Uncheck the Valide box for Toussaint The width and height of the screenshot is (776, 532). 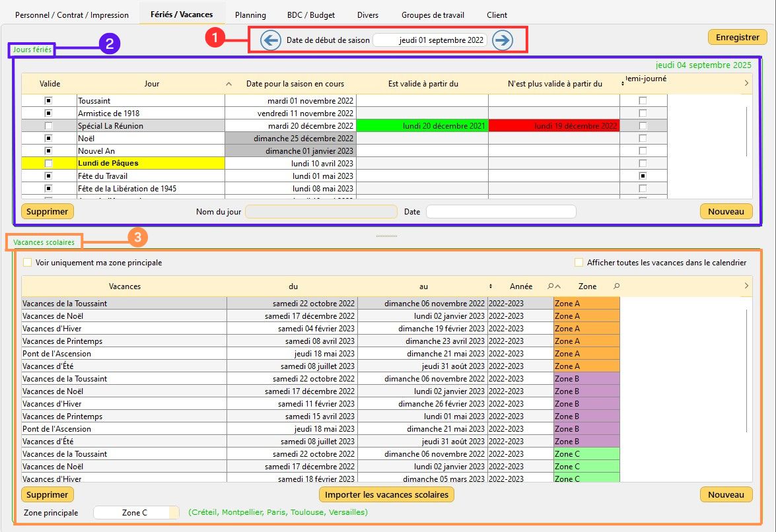(49, 101)
